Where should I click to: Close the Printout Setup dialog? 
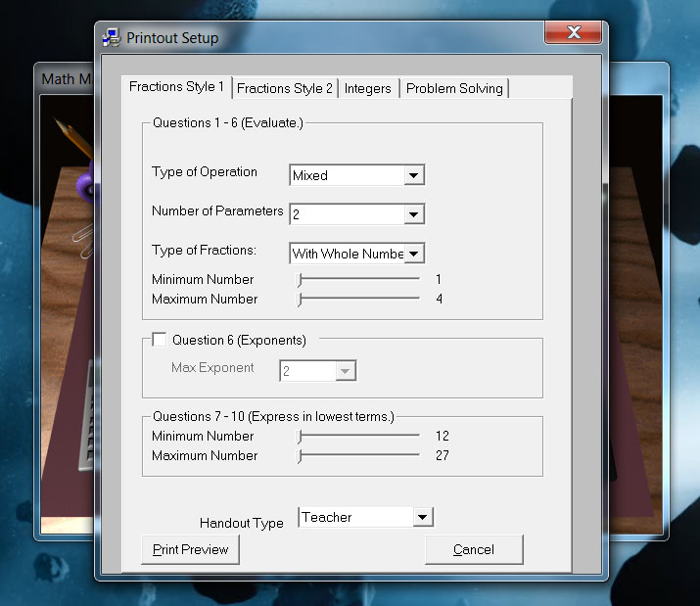coord(573,34)
